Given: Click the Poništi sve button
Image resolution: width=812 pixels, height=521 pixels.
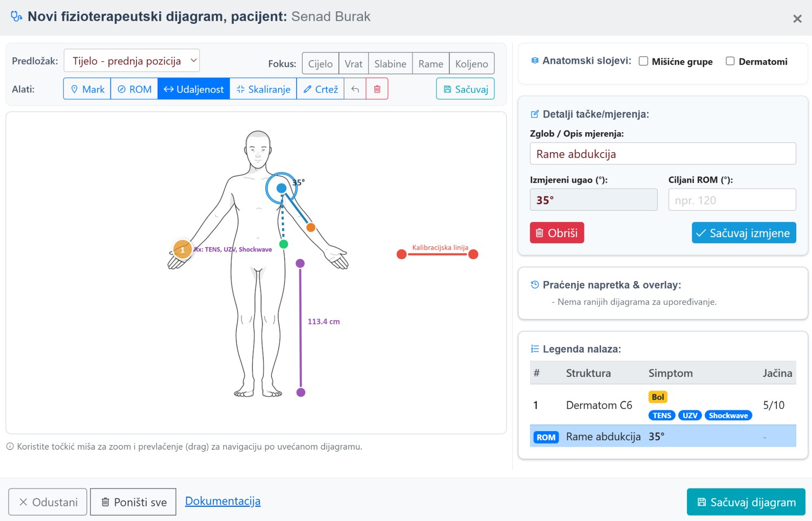Looking at the screenshot, I should point(133,502).
